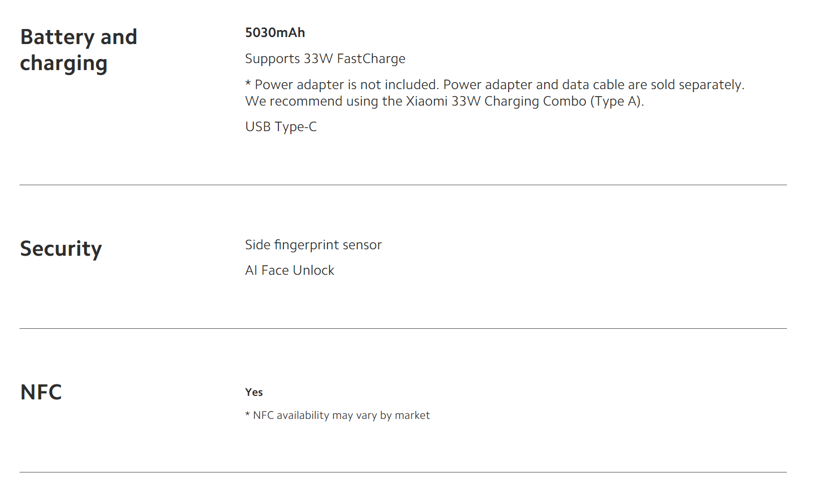Click the Security section heading
This screenshot has height=504, width=826.
pos(61,249)
